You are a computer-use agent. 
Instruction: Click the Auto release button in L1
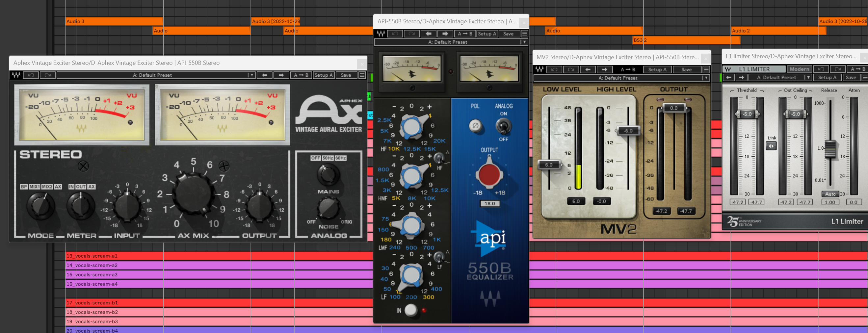pos(830,194)
